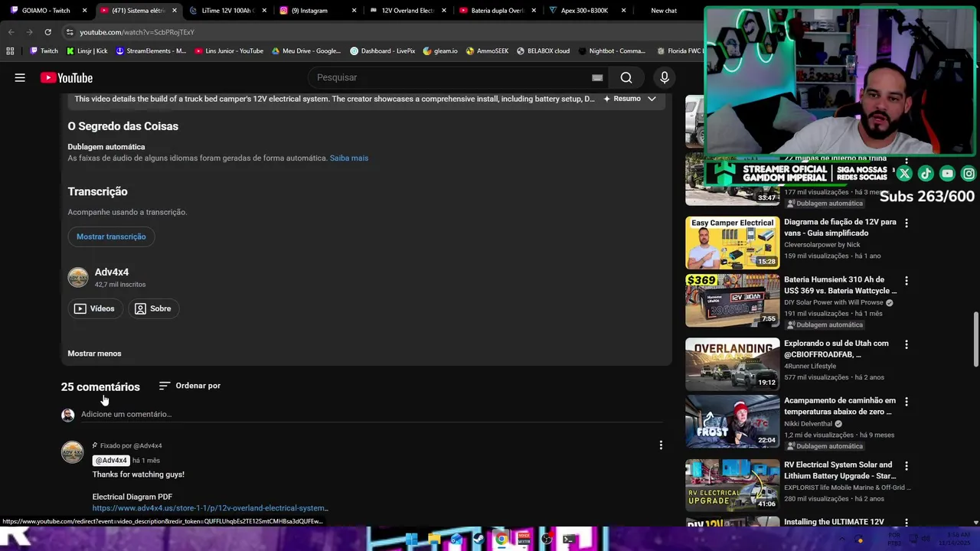Collapse description with Mostrar menos
Screen dimensions: 980x551
(x=94, y=354)
